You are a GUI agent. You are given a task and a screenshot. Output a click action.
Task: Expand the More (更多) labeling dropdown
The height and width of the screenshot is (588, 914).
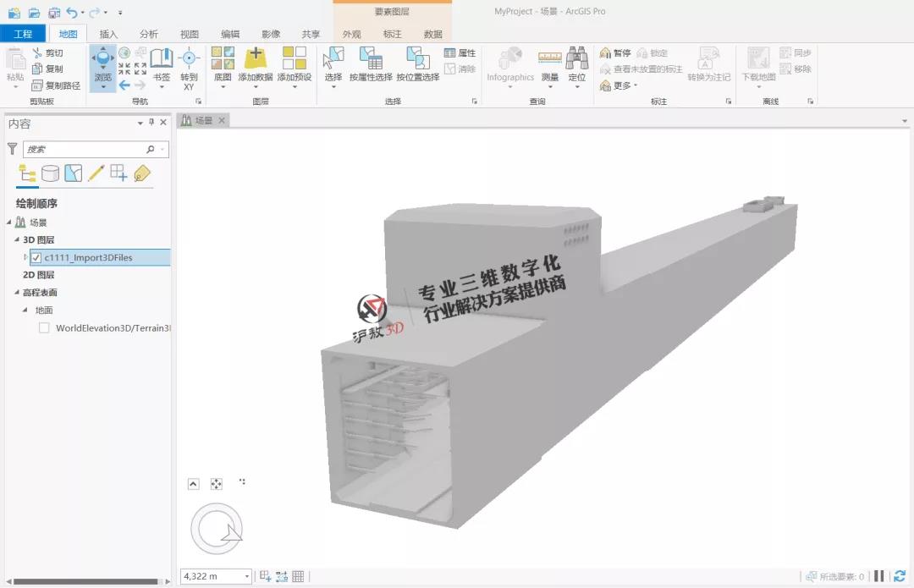[x=619, y=85]
